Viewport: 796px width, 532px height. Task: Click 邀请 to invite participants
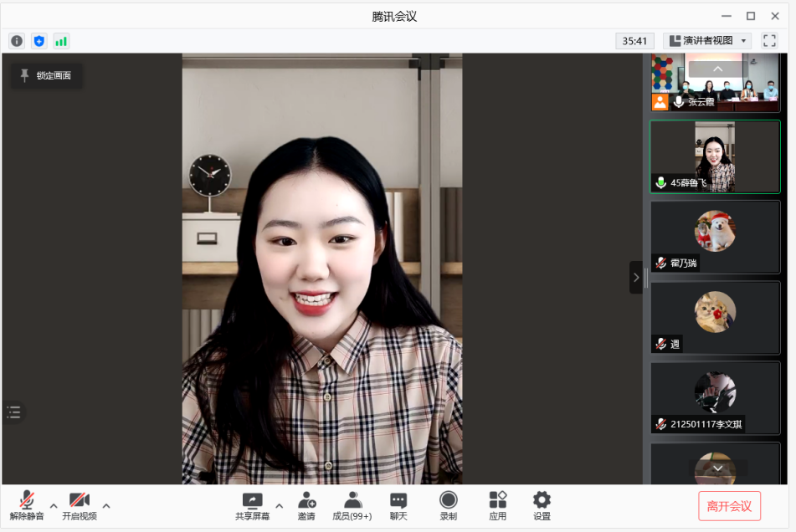click(306, 506)
